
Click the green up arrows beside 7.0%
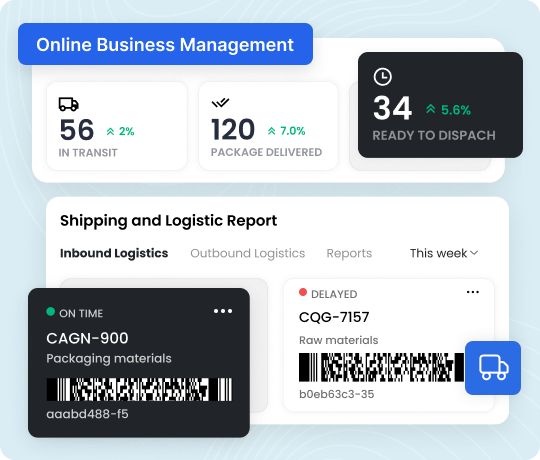272,131
